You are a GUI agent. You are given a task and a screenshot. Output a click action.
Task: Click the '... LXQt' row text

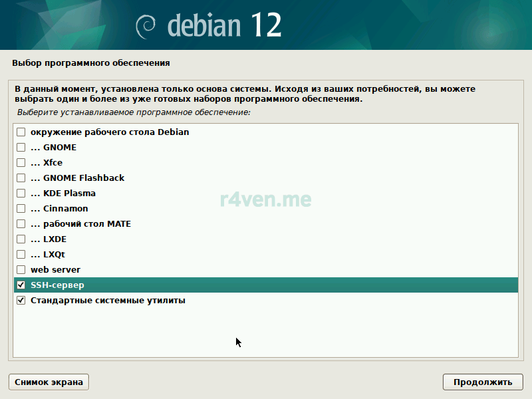pyautogui.click(x=48, y=255)
